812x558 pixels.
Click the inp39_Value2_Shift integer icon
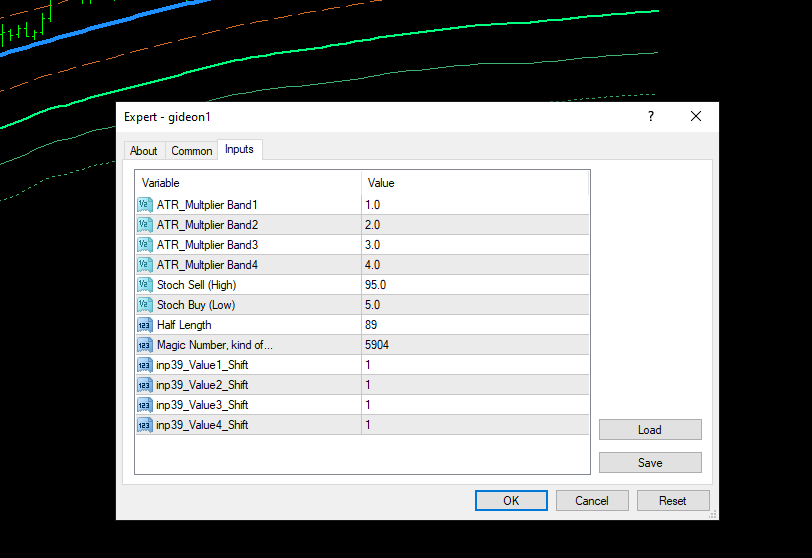point(144,385)
